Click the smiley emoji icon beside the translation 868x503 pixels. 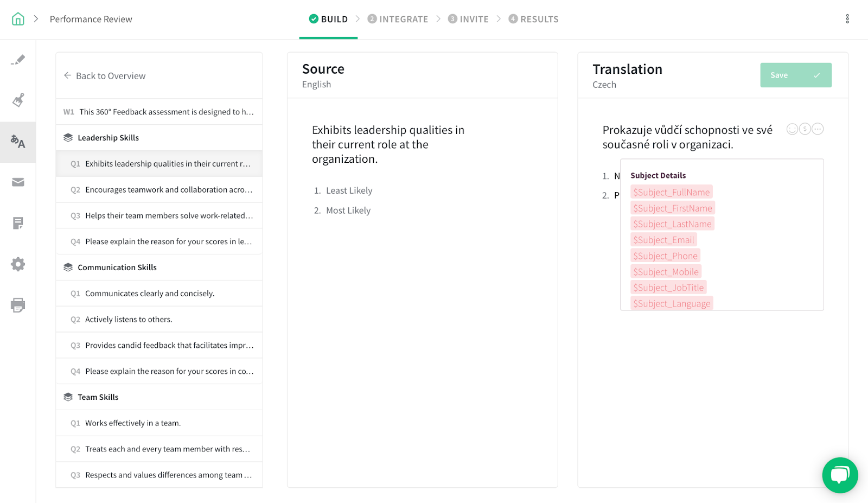pos(792,129)
